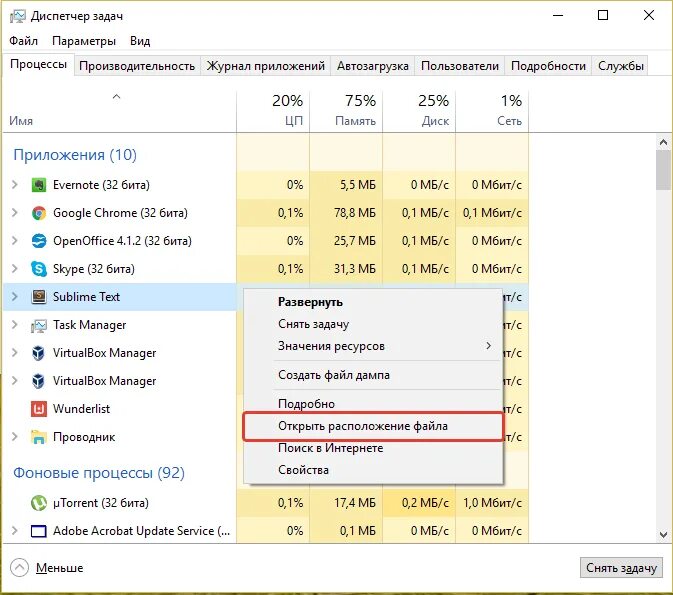
Task: Click the OpenOffice 4.1.2 icon
Action: [x=39, y=241]
